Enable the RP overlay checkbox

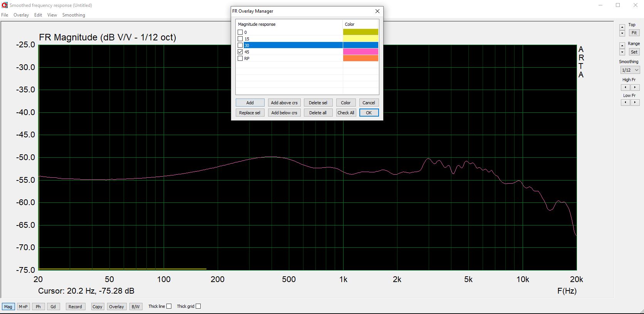click(x=240, y=58)
